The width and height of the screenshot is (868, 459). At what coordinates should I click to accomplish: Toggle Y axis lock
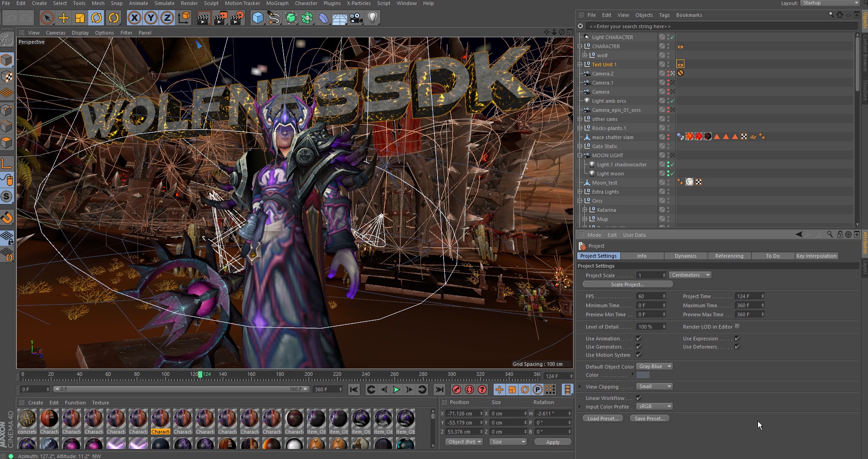[151, 18]
